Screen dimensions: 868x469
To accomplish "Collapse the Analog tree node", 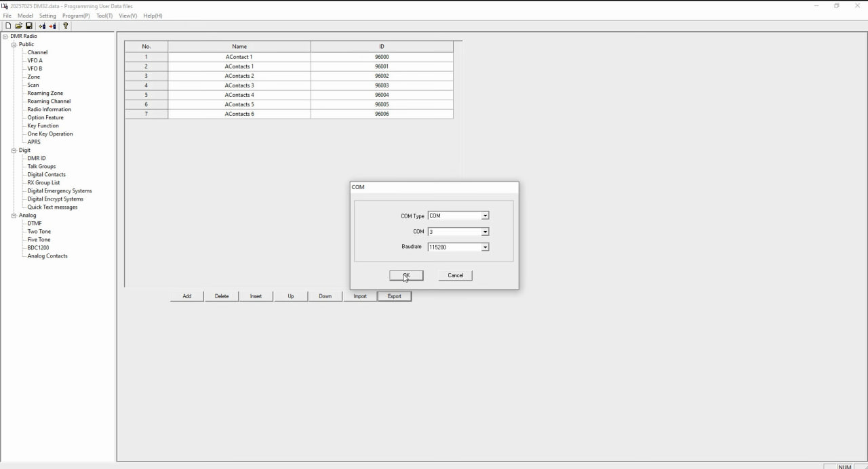I will [x=14, y=216].
